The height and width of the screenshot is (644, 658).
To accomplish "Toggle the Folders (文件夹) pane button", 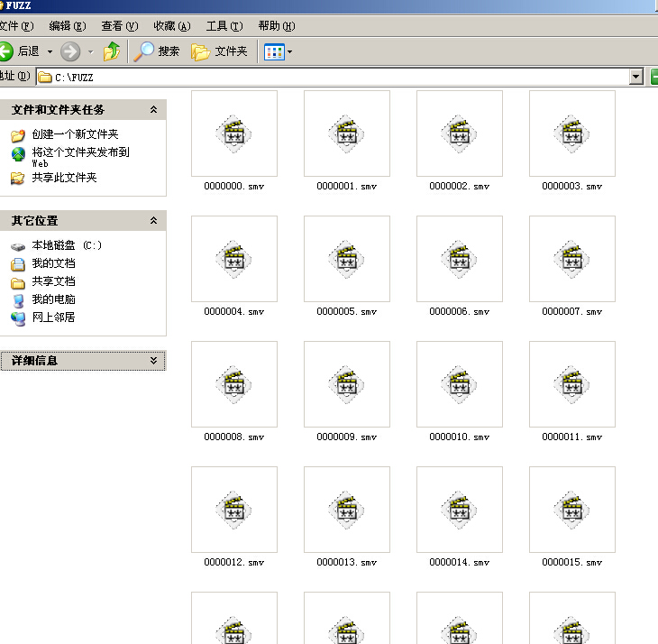I will tap(219, 51).
